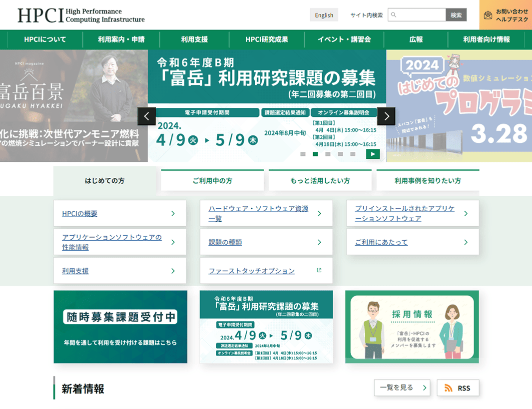Focus the site search input field
The height and width of the screenshot is (409, 532).
tap(417, 15)
